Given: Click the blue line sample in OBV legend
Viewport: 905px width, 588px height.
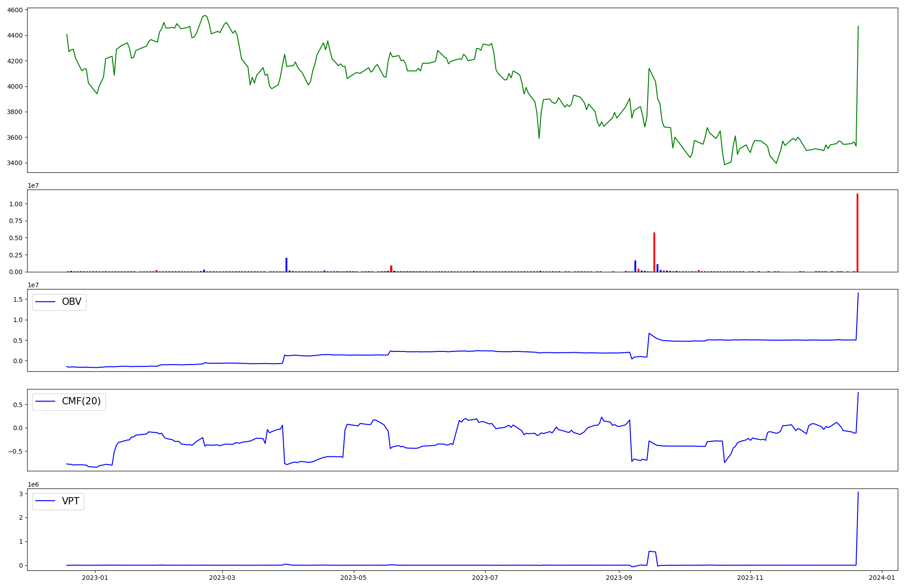Looking at the screenshot, I should pyautogui.click(x=45, y=302).
